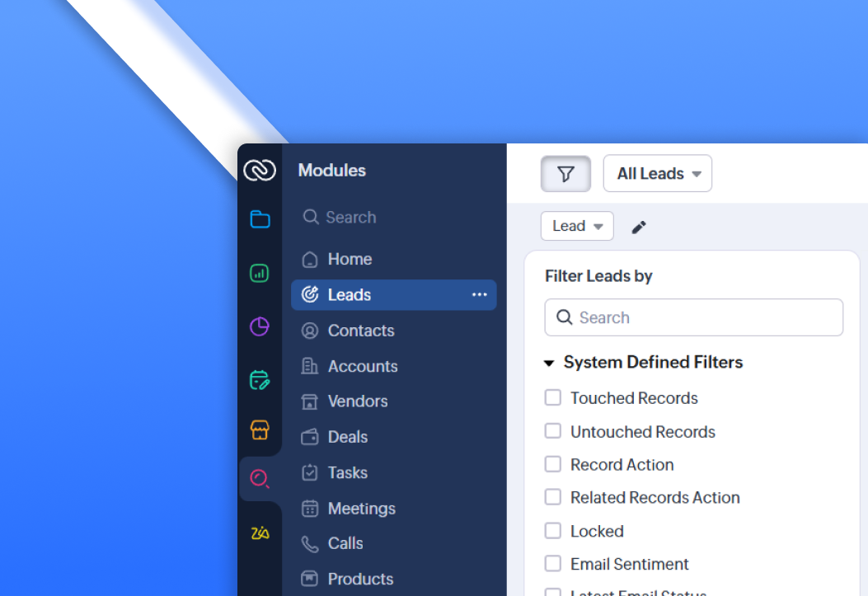This screenshot has width=868, height=596.
Task: Click the calendar edit rail icon
Action: [260, 380]
